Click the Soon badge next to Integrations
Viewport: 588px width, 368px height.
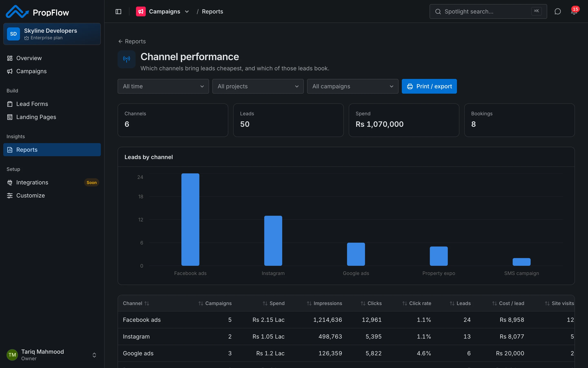click(x=92, y=183)
